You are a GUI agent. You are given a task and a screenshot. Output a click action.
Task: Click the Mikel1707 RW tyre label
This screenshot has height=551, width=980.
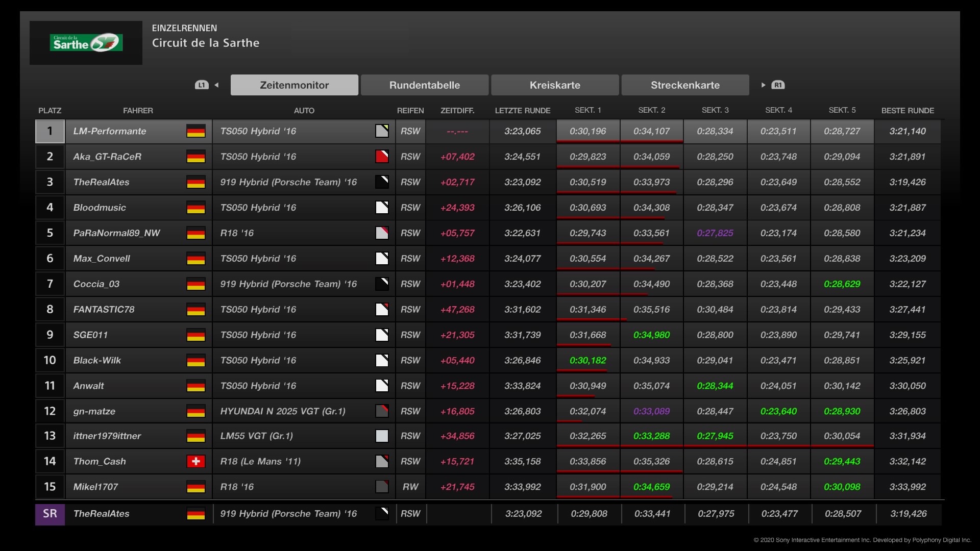click(410, 487)
